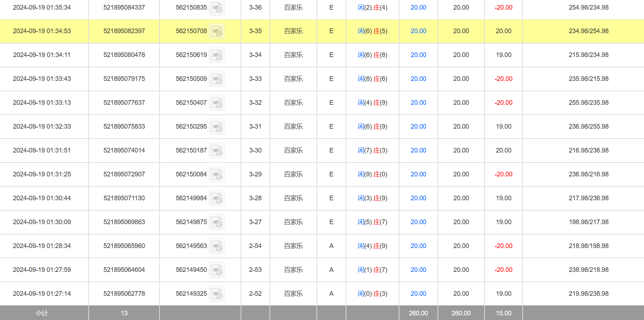Open video replay icon for round 562150835
The height and width of the screenshot is (320, 644).
216,7
